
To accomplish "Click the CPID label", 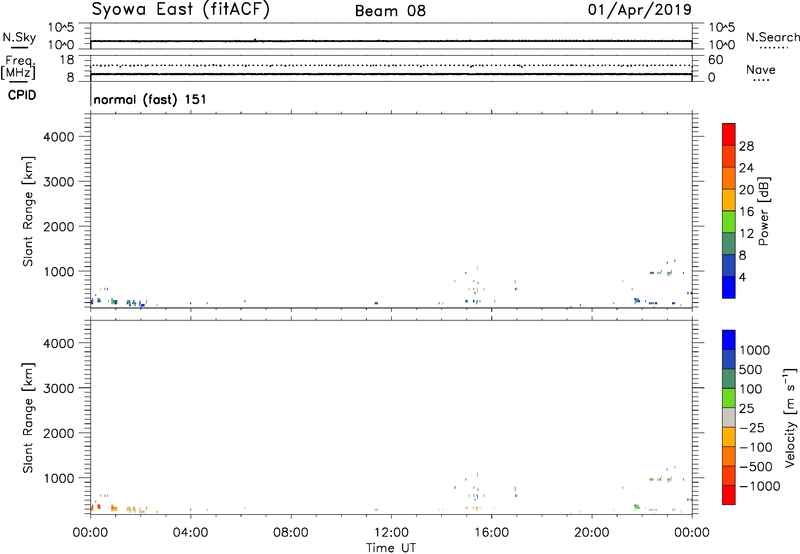I will coord(18,96).
